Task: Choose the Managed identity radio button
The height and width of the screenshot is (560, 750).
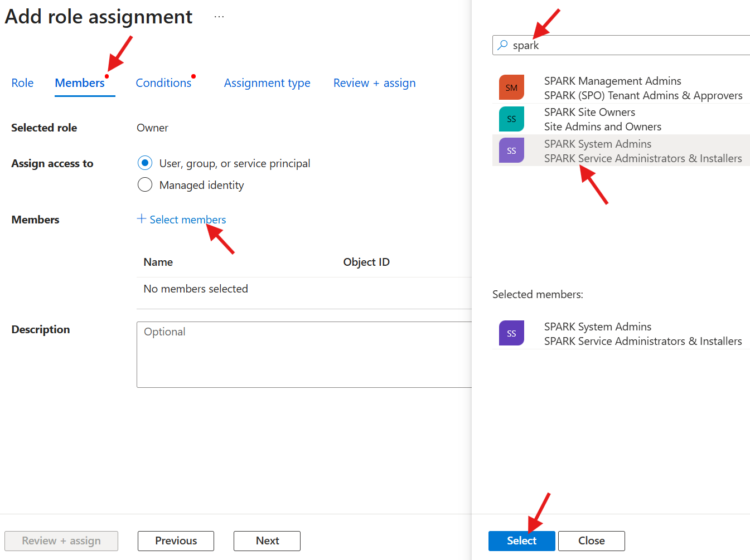Action: coord(145,184)
